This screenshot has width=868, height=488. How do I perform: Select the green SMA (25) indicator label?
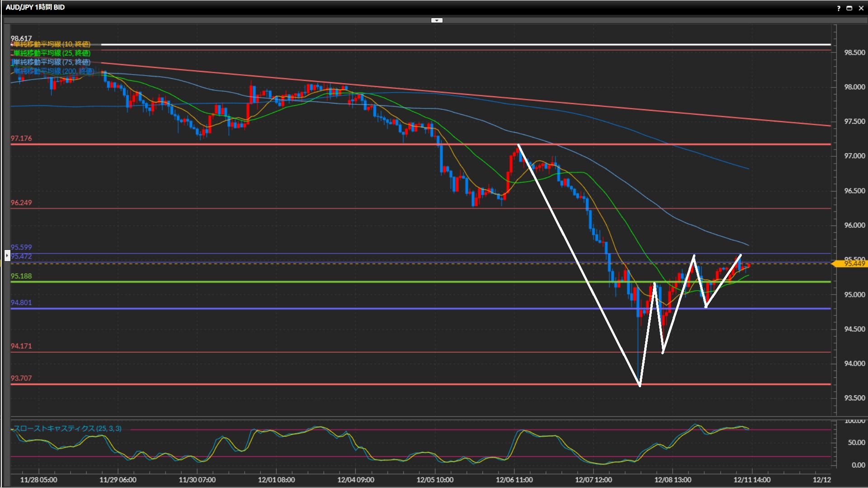[52, 53]
